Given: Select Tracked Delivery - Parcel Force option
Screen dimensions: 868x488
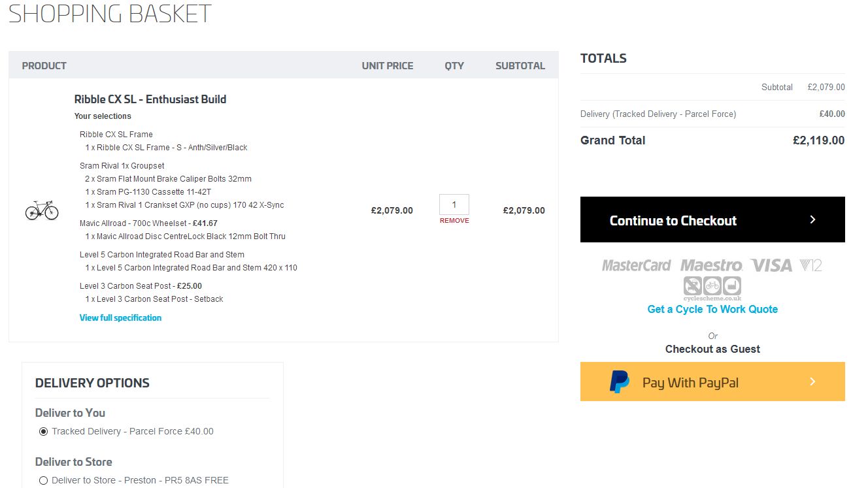Looking at the screenshot, I should [x=44, y=431].
